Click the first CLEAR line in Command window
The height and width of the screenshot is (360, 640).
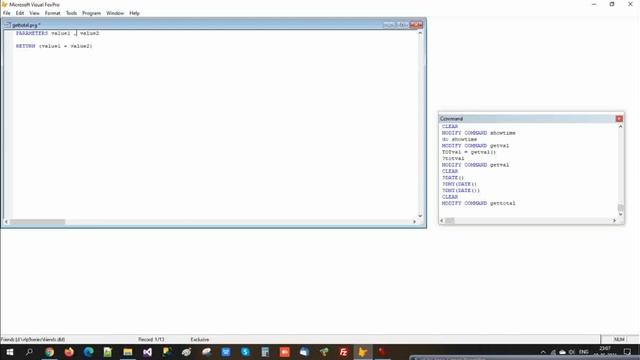pyautogui.click(x=450, y=127)
